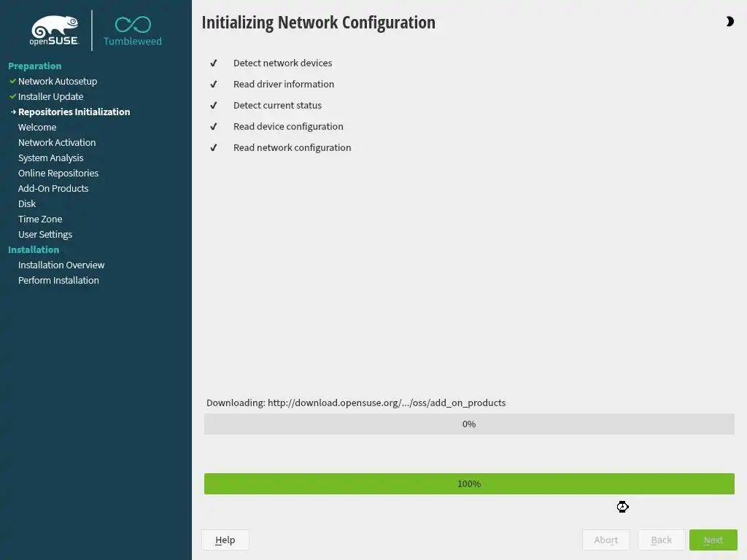Click the checkmark beside Network Autosetup
This screenshot has height=560, width=747.
[12, 81]
